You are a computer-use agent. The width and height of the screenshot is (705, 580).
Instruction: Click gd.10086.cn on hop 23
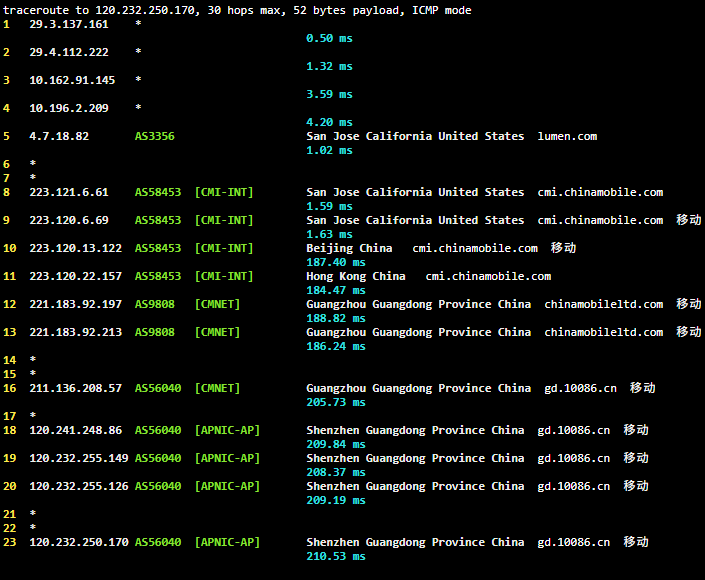tap(573, 542)
